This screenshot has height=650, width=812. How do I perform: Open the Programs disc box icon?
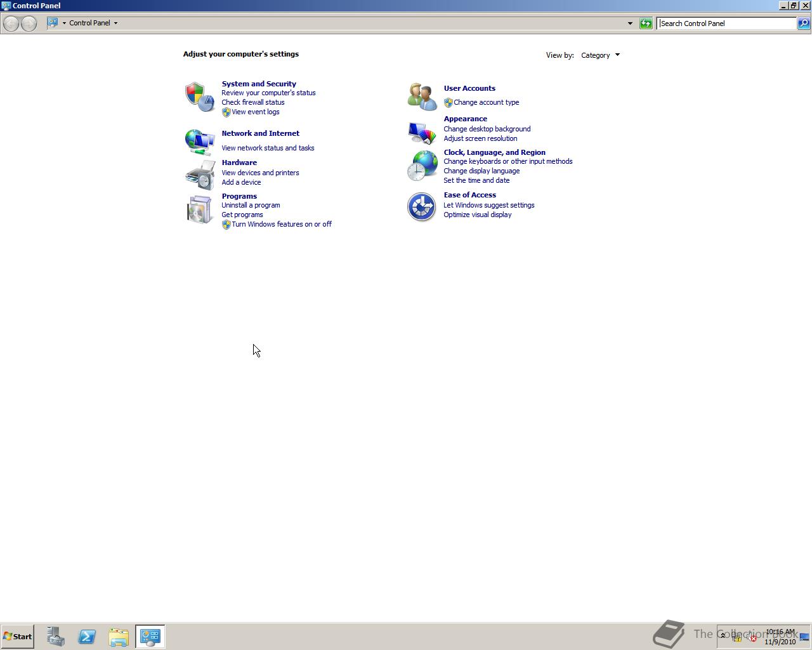(200, 209)
